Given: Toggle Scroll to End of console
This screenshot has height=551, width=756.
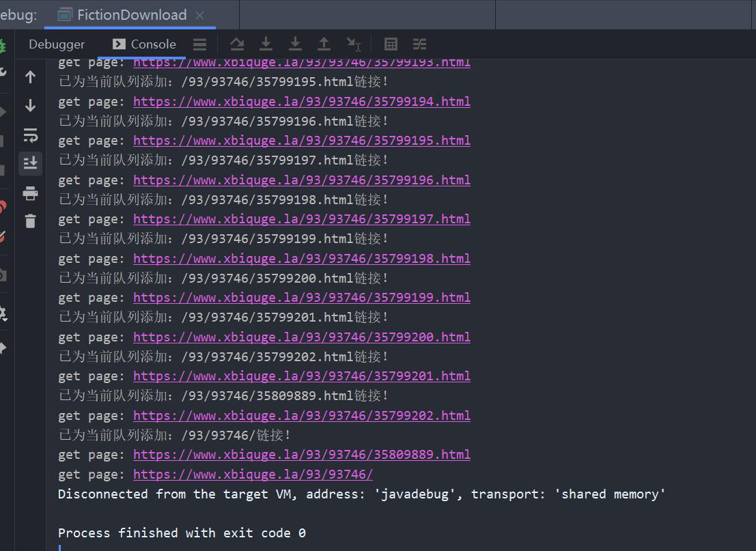Looking at the screenshot, I should (30, 163).
